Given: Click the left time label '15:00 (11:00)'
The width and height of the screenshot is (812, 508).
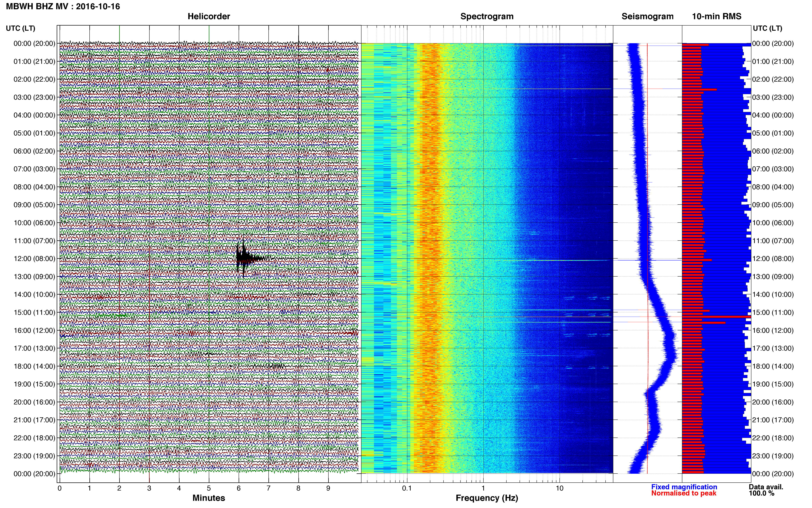Looking at the screenshot, I should 34,312.
